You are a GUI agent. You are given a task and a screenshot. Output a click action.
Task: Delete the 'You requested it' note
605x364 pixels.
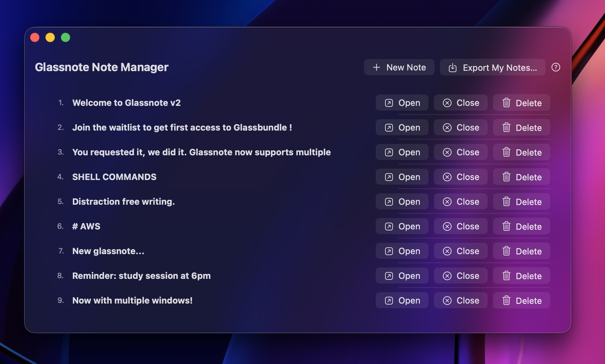point(521,152)
